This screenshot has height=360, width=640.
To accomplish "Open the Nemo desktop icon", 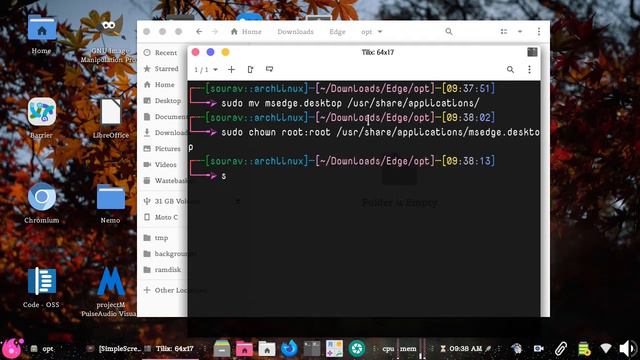I will 110,203.
